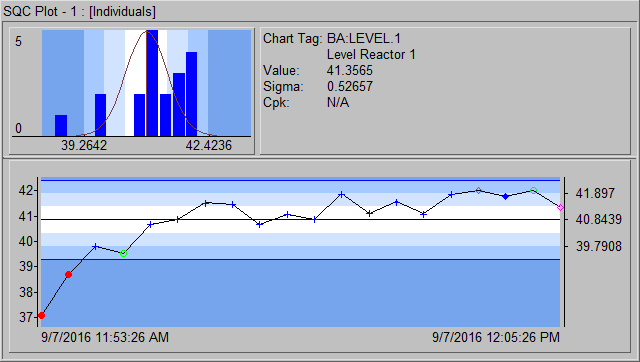Select the magenta diamond before the blue diamond
The width and height of the screenshot is (640, 362).
[x=478, y=191]
